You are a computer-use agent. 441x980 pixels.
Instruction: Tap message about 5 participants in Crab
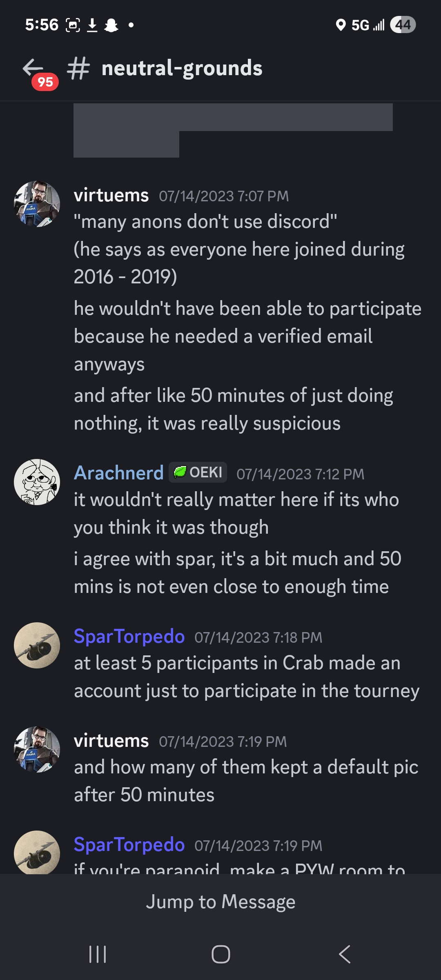(246, 677)
